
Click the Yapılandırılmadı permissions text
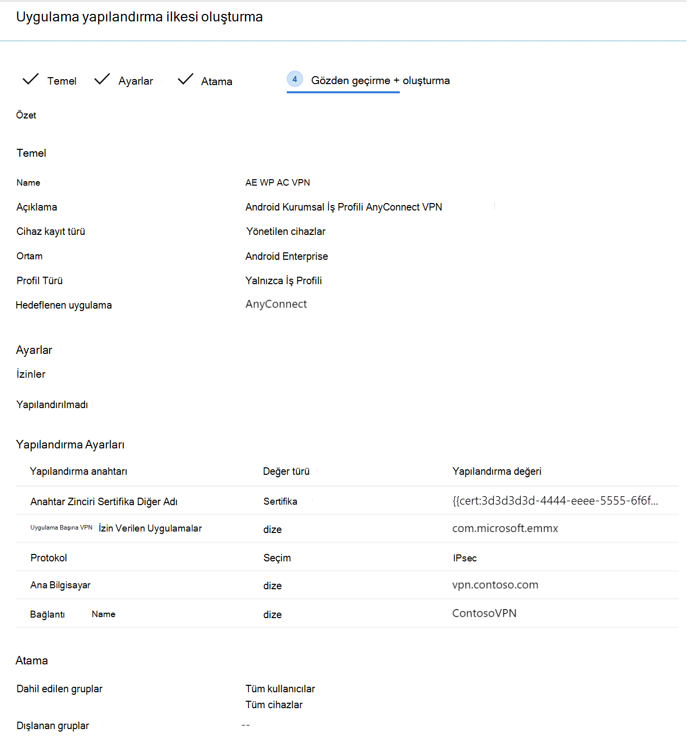(52, 405)
